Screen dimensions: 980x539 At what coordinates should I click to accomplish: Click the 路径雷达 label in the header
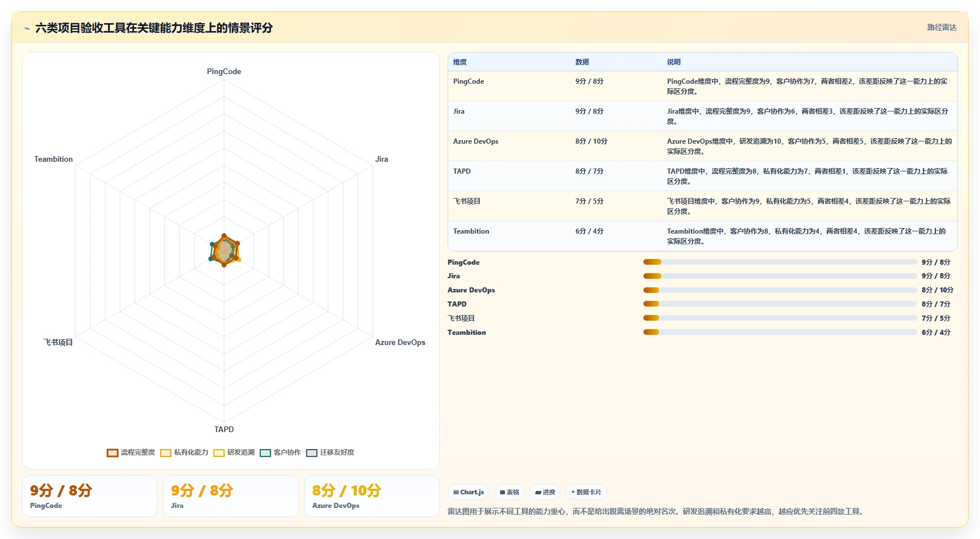click(x=942, y=27)
